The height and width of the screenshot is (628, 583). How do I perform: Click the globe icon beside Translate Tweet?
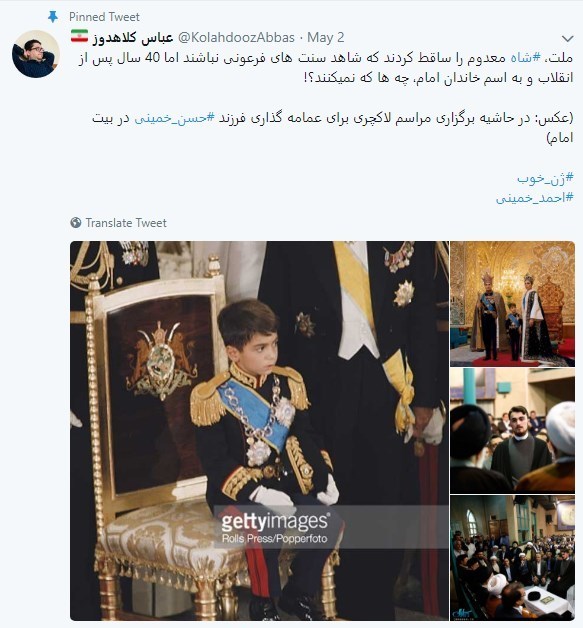[x=75, y=223]
